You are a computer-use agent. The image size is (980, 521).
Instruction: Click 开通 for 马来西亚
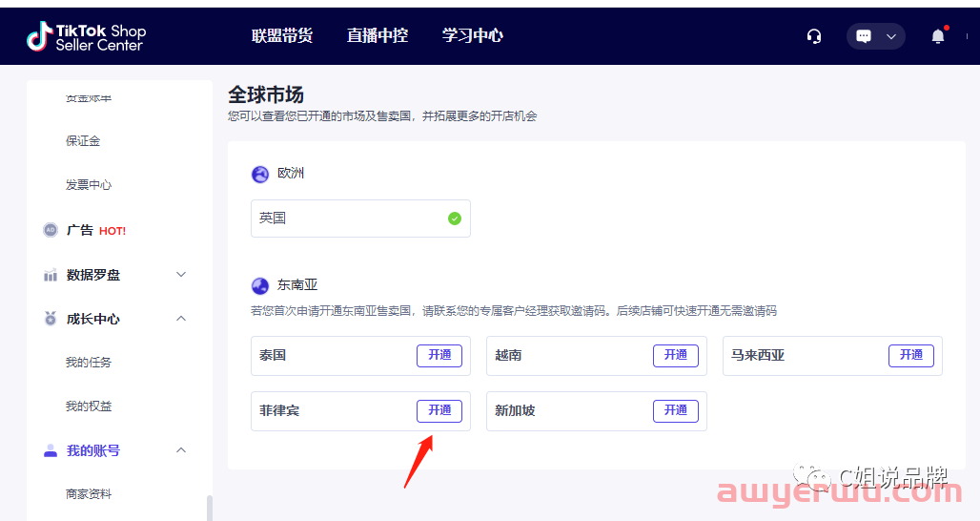[911, 355]
